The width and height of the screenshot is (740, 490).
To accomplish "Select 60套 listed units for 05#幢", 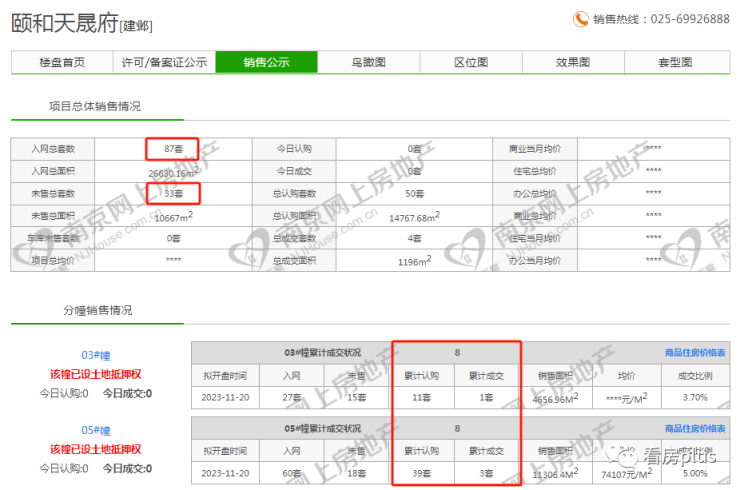I will click(x=292, y=473).
